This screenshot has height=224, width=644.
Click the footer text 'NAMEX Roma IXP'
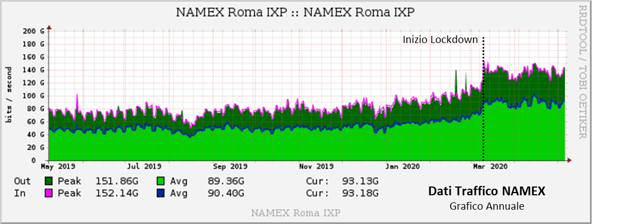295,213
